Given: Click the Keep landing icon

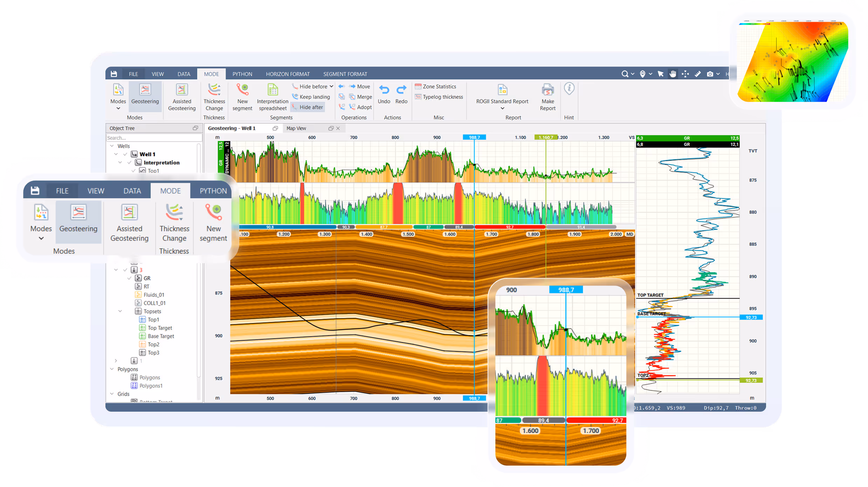Looking at the screenshot, I should pyautogui.click(x=295, y=97).
